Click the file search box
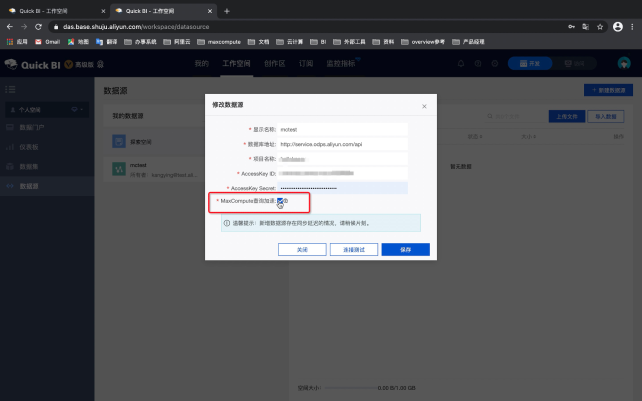 coord(514,116)
